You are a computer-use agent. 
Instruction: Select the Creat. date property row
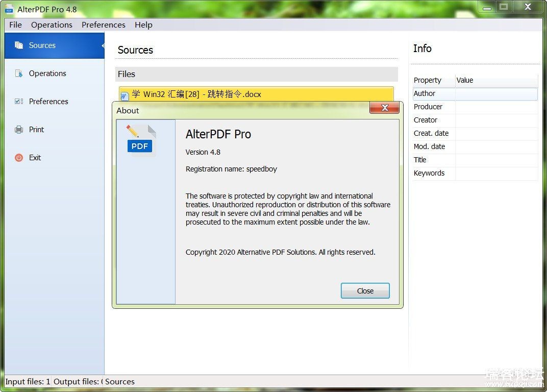[x=475, y=133]
